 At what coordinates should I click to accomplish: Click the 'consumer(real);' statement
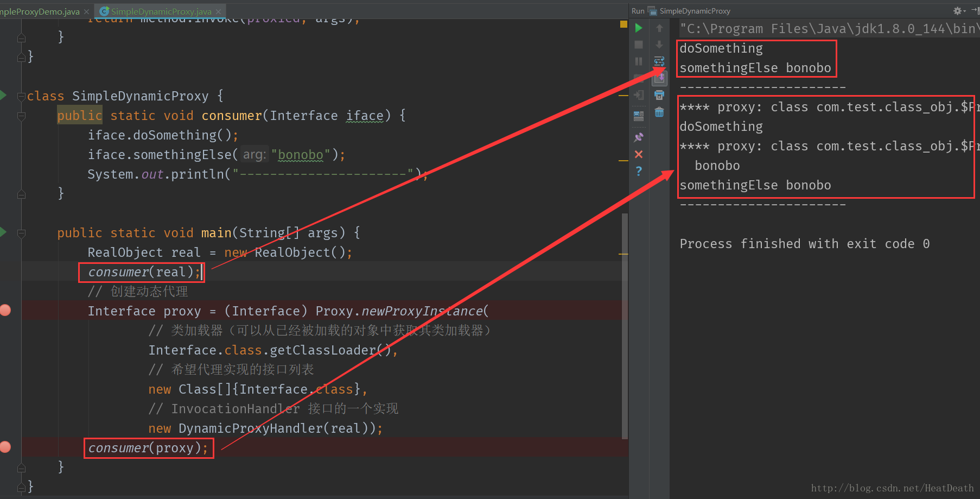pos(144,271)
